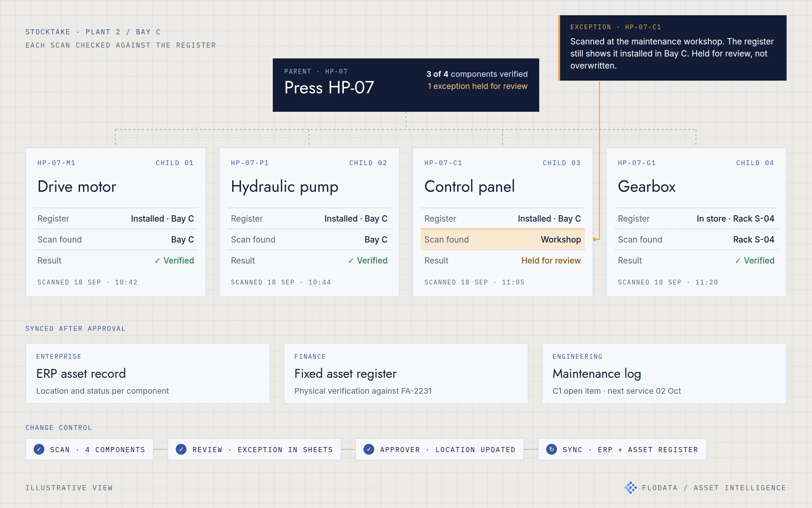Screen dimensions: 812x508
Task: Click the highlighted Workshop scan found value
Action: click(x=561, y=239)
